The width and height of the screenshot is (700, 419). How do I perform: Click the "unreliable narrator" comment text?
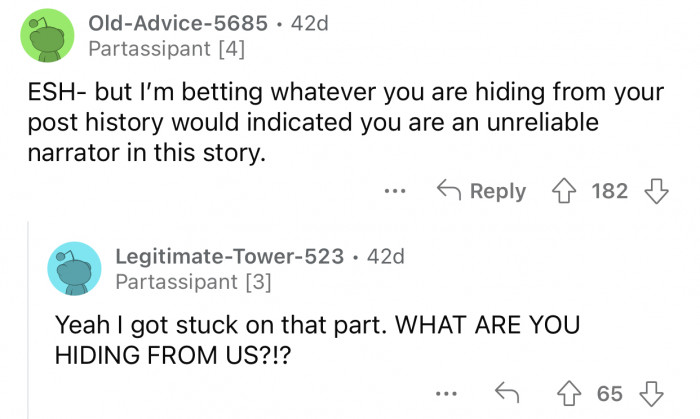340,123
